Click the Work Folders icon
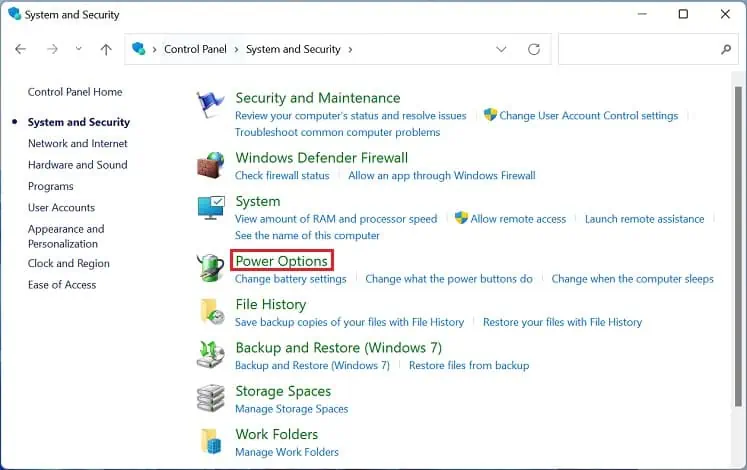747x470 pixels. click(x=211, y=441)
